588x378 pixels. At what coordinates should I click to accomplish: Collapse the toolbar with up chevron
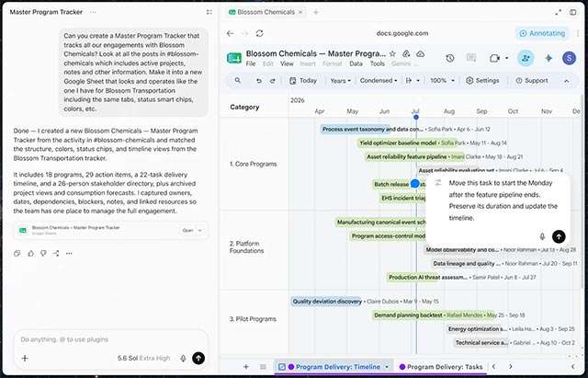[x=566, y=81]
